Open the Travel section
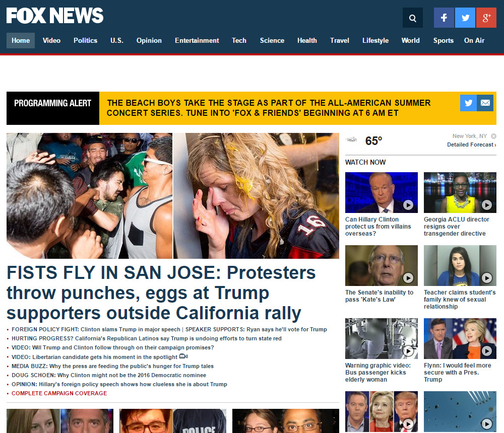This screenshot has height=433, width=504. tap(339, 40)
